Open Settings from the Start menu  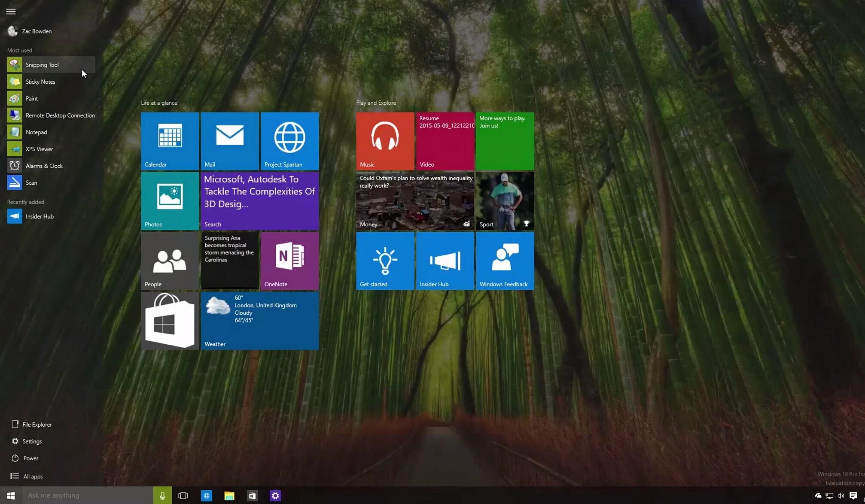(x=32, y=441)
